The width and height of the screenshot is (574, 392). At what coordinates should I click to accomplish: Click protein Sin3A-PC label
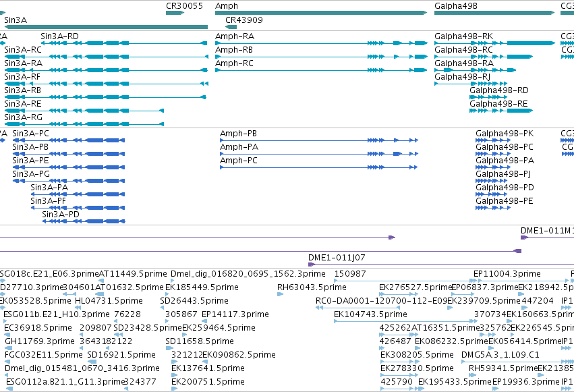pos(30,134)
